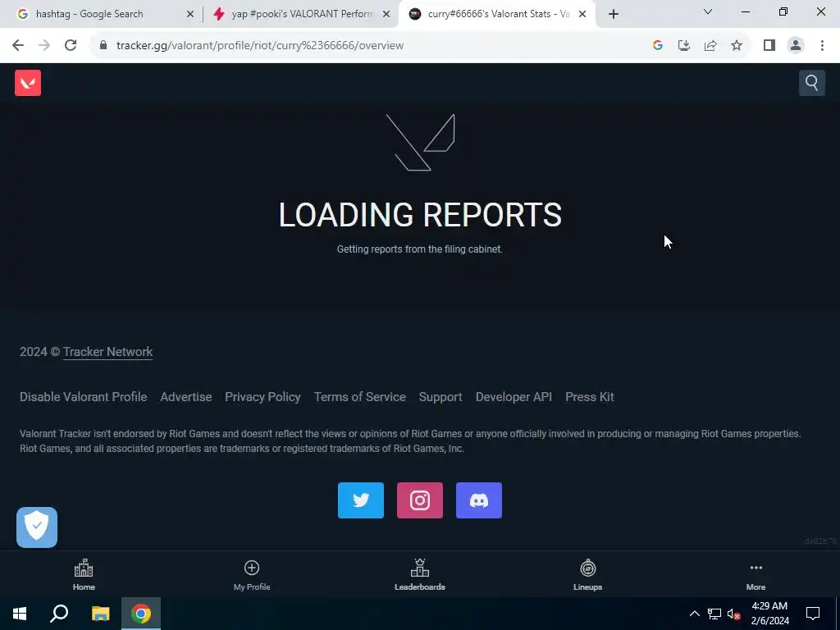Screen dimensions: 840x630
Task: Open the taskbar clock and date
Action: [769, 614]
